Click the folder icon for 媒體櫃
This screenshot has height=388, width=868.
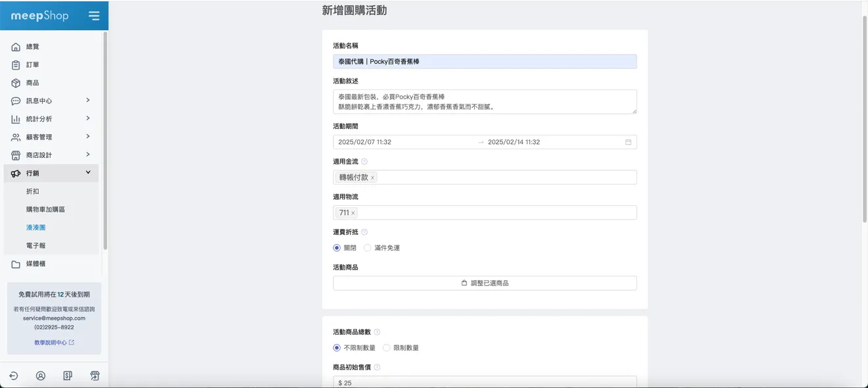16,264
